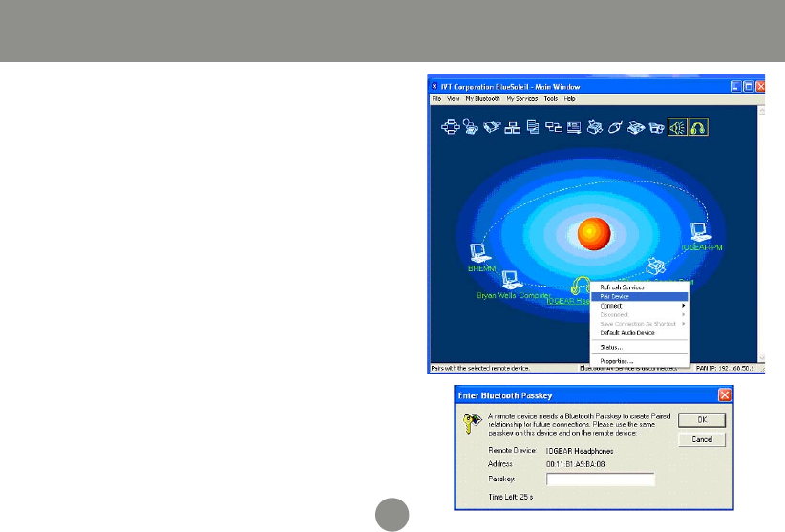
Task: Select the Fax service icon
Action: (x=636, y=128)
